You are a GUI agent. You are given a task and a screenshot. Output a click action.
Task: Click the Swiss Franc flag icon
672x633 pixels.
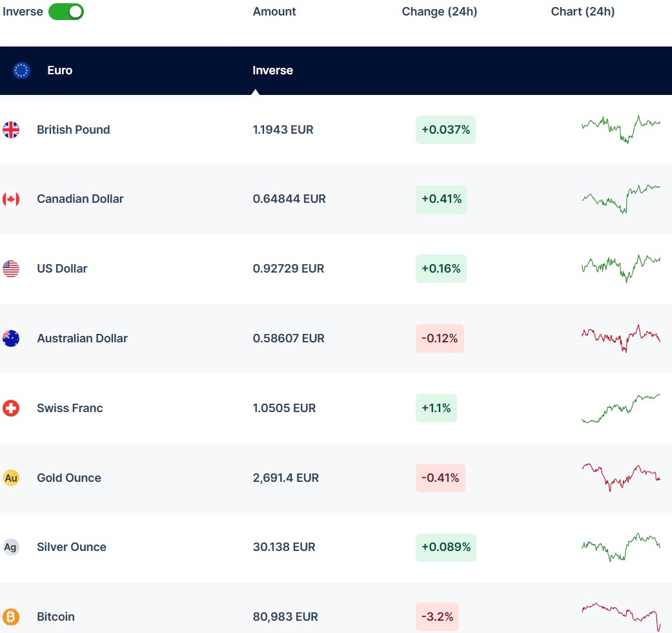tap(11, 408)
